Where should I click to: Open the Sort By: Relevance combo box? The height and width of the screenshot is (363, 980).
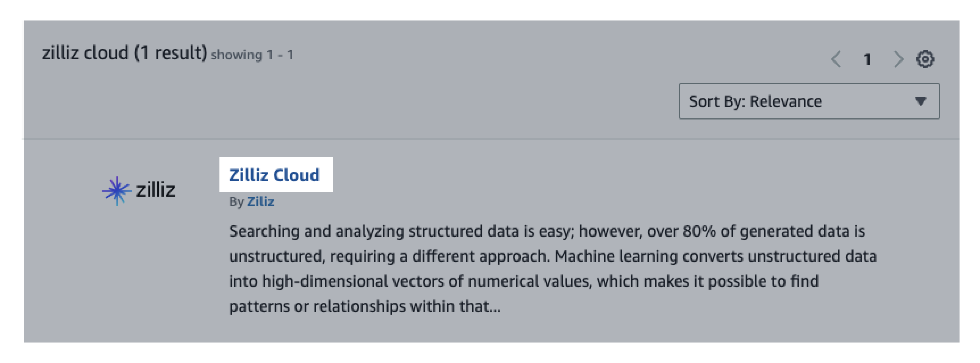(809, 101)
